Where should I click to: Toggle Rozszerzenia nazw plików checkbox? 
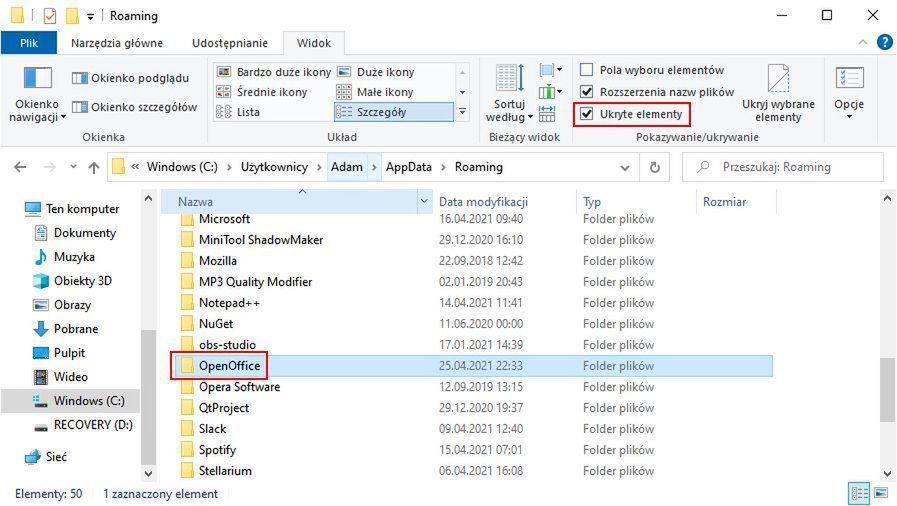click(586, 91)
